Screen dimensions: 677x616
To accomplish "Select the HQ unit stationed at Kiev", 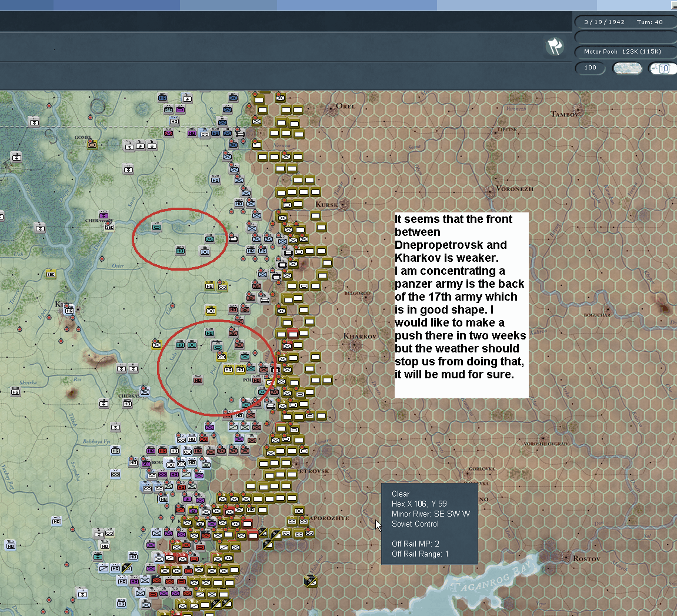I will tap(69, 310).
